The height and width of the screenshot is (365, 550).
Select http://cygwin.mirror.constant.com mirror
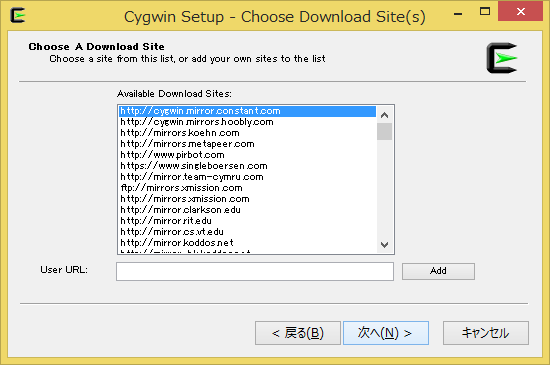point(247,111)
